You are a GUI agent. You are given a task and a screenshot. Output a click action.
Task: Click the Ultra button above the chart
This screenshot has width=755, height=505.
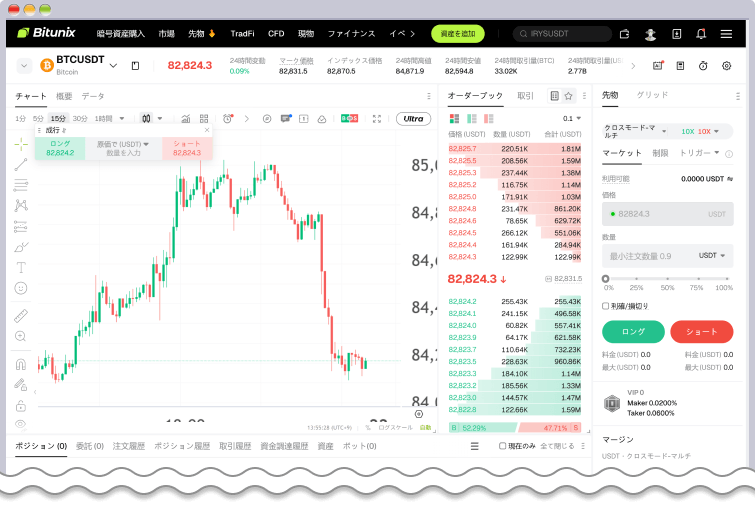coord(413,118)
